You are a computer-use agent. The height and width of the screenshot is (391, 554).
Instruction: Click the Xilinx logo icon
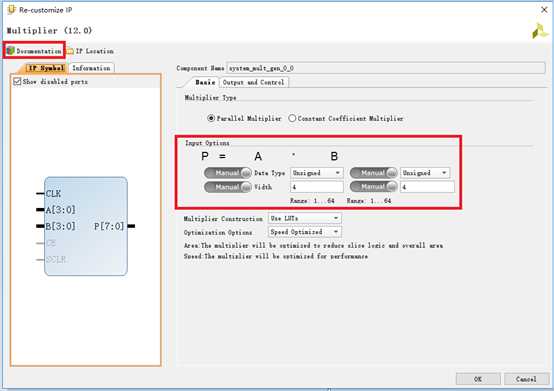coord(540,31)
